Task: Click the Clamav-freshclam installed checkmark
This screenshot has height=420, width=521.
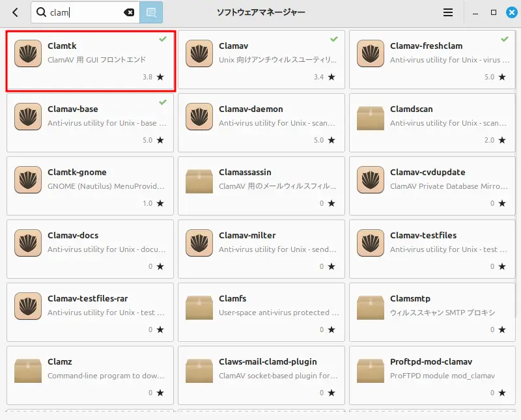Action: [x=505, y=39]
